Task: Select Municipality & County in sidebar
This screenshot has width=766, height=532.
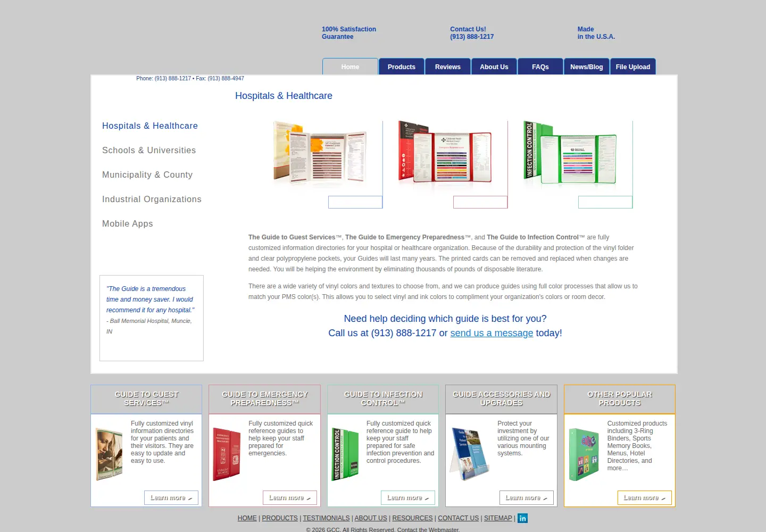Action: point(147,175)
